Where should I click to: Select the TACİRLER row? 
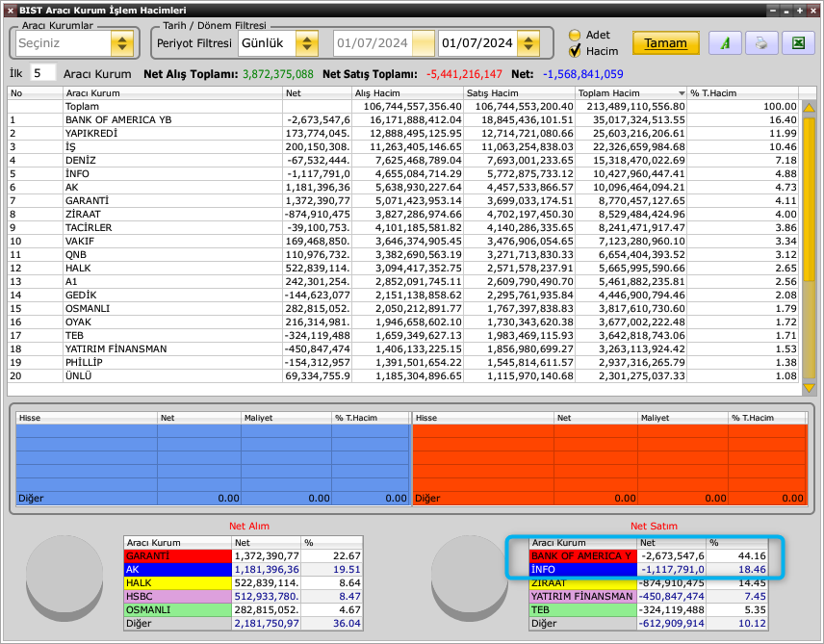pos(403,227)
